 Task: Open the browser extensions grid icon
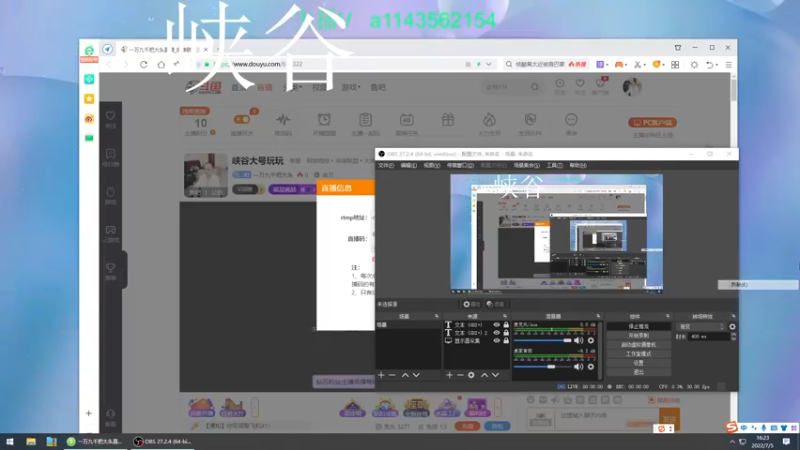(x=675, y=65)
